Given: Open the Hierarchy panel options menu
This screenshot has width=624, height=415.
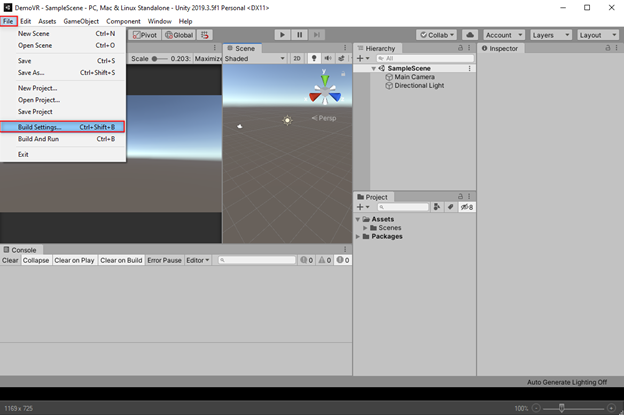Looking at the screenshot, I should pos(469,48).
